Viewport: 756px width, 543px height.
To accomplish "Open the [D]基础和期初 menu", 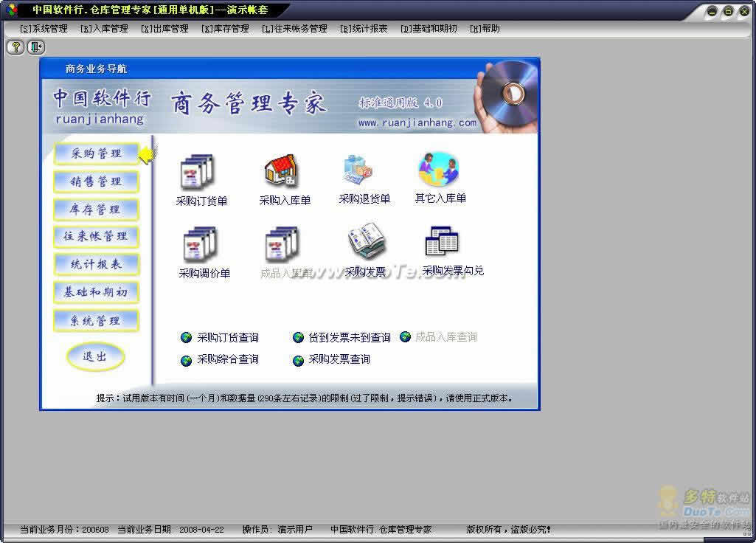I will click(429, 29).
